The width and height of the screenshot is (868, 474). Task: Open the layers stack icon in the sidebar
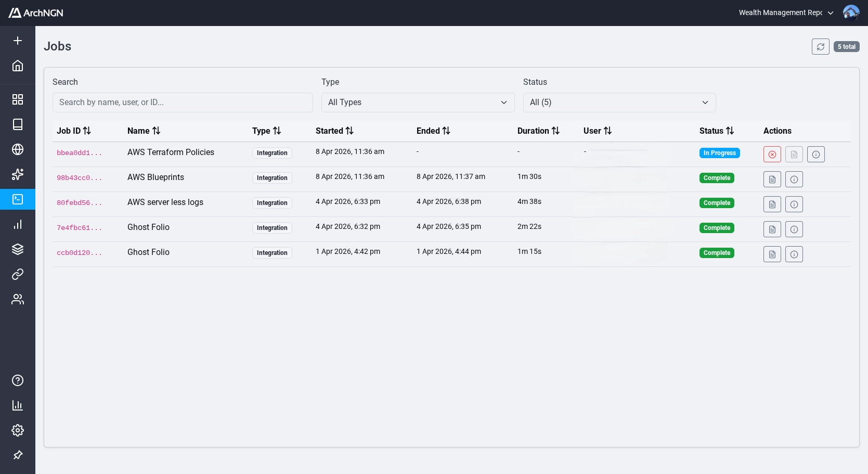pyautogui.click(x=18, y=249)
